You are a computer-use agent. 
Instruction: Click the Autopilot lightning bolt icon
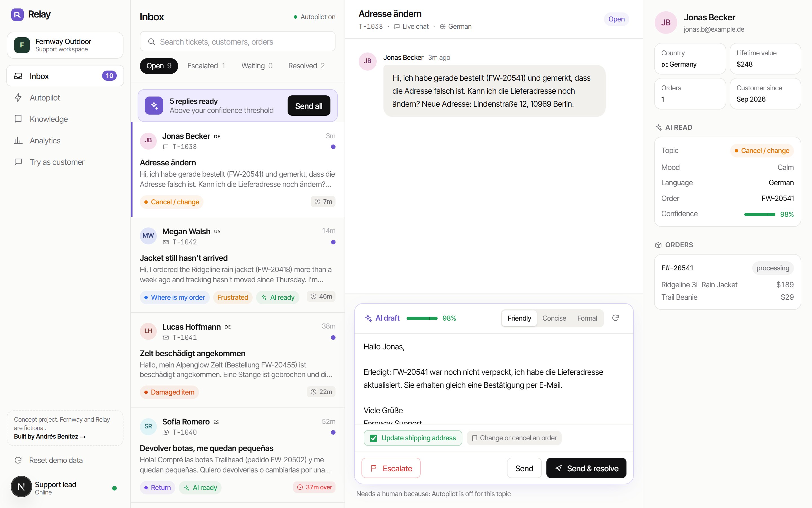(18, 97)
